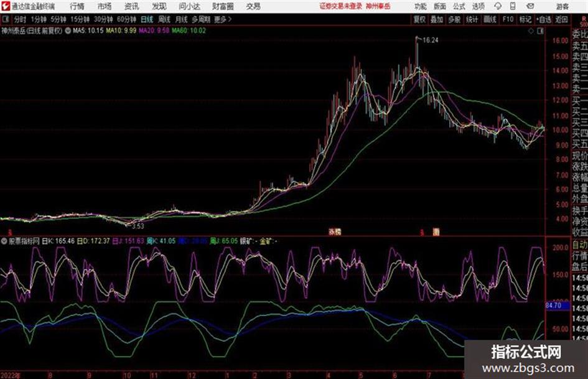Screen dimensions: 588x379
Task: Switch to 60分钟 period tab
Action: (126, 19)
